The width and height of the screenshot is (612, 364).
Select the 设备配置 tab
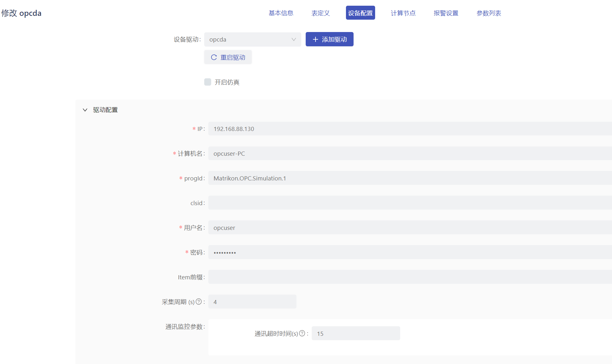pyautogui.click(x=360, y=13)
